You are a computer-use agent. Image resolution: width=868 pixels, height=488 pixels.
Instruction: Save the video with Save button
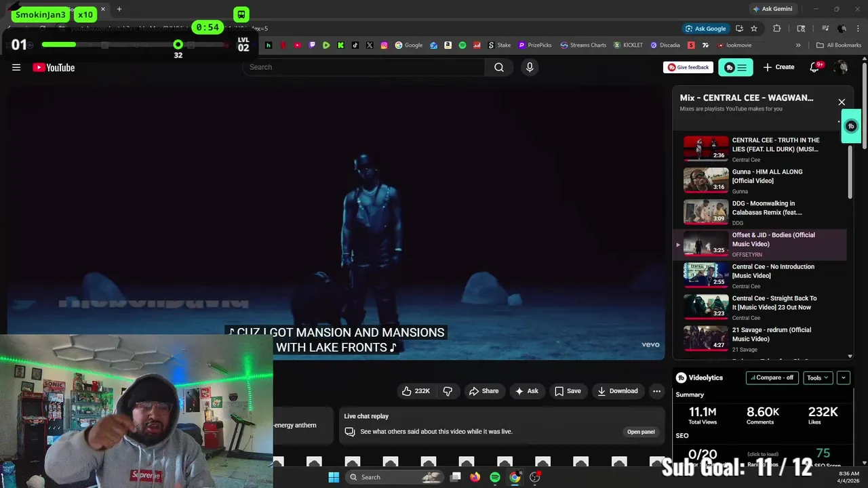[568, 391]
